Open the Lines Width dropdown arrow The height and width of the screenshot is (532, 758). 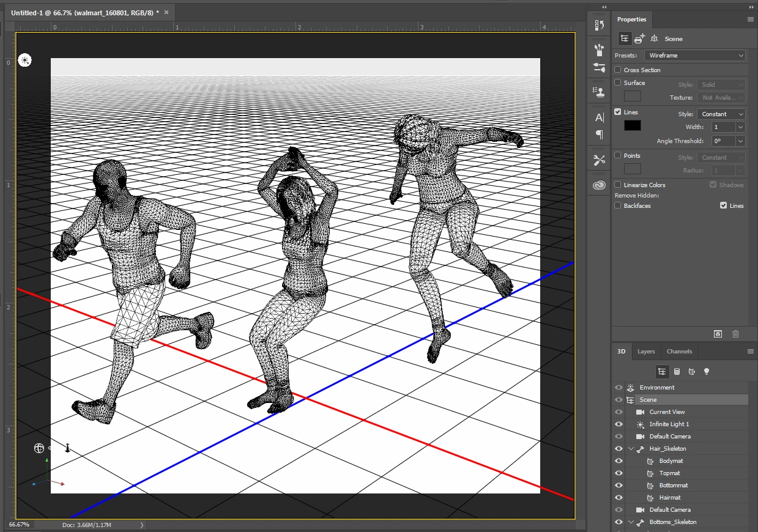tap(741, 127)
